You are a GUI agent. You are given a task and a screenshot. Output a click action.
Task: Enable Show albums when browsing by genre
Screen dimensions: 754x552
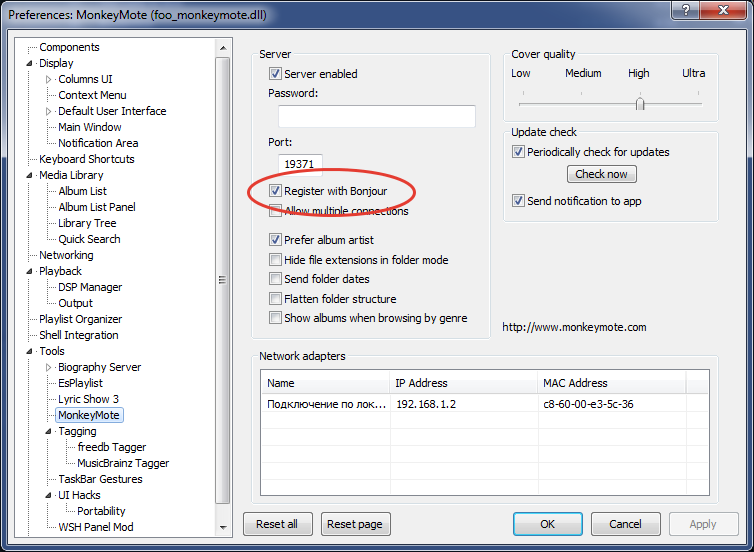pyautogui.click(x=275, y=318)
